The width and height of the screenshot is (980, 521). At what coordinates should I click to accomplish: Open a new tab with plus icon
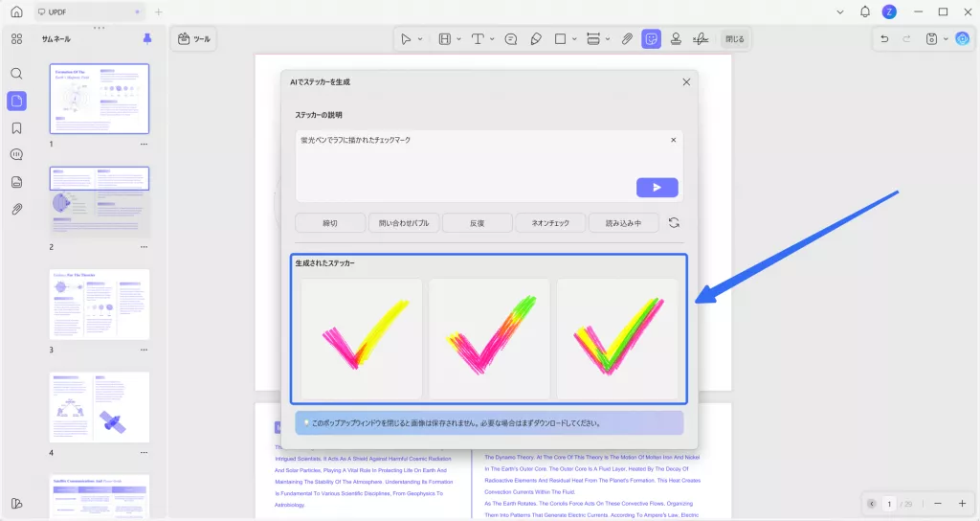point(159,11)
